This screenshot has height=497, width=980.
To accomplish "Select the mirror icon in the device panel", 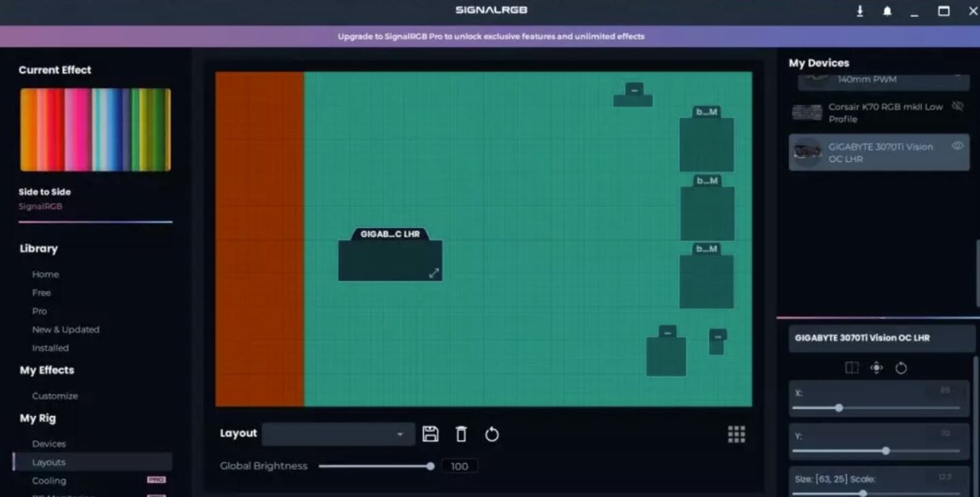I will (851, 368).
